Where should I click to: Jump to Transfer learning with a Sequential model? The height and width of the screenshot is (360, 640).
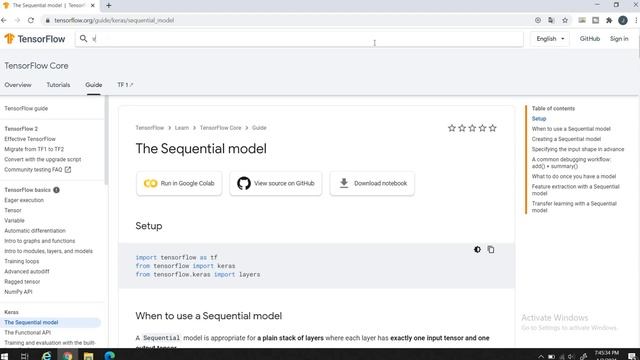tap(574, 207)
